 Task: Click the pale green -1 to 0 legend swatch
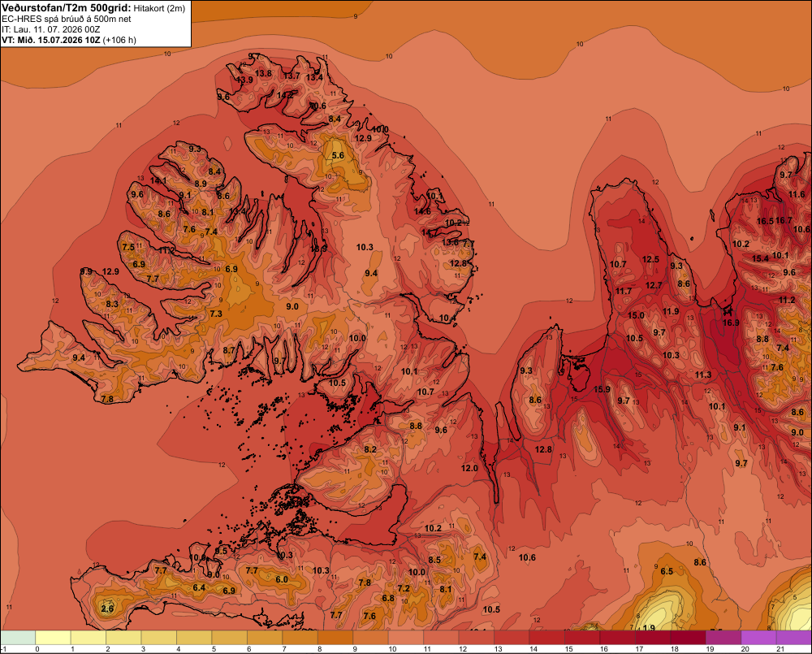(18, 638)
